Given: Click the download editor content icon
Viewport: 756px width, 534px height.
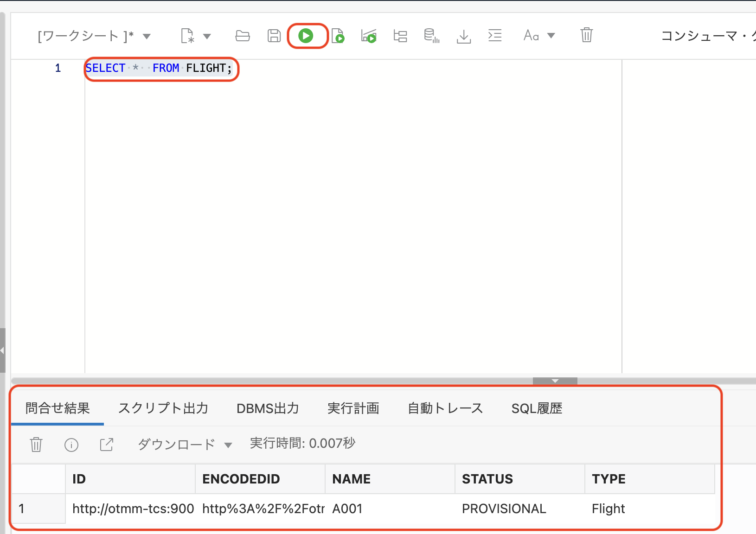Looking at the screenshot, I should (x=463, y=36).
